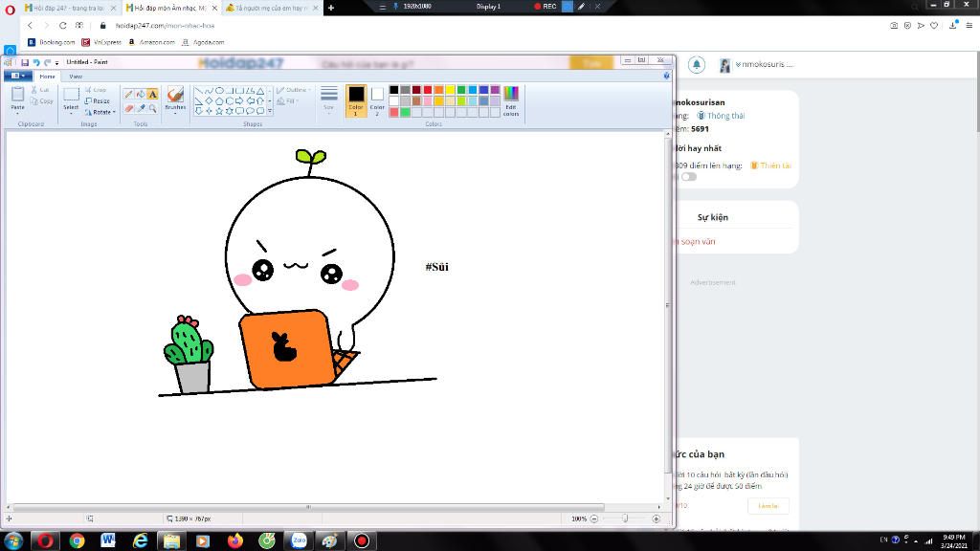Select the Right arrow shape
Image resolution: width=980 pixels, height=551 pixels.
[239, 100]
